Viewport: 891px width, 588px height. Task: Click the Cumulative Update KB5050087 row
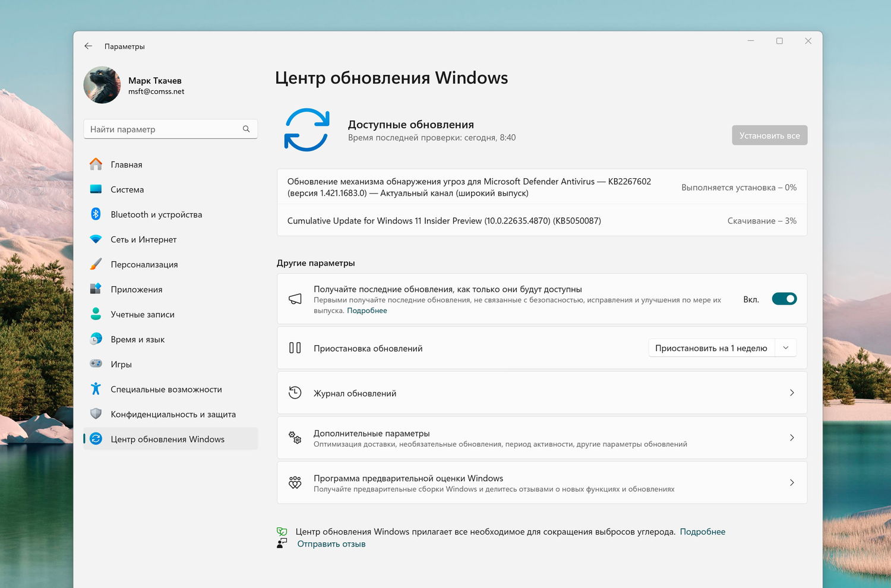(542, 220)
